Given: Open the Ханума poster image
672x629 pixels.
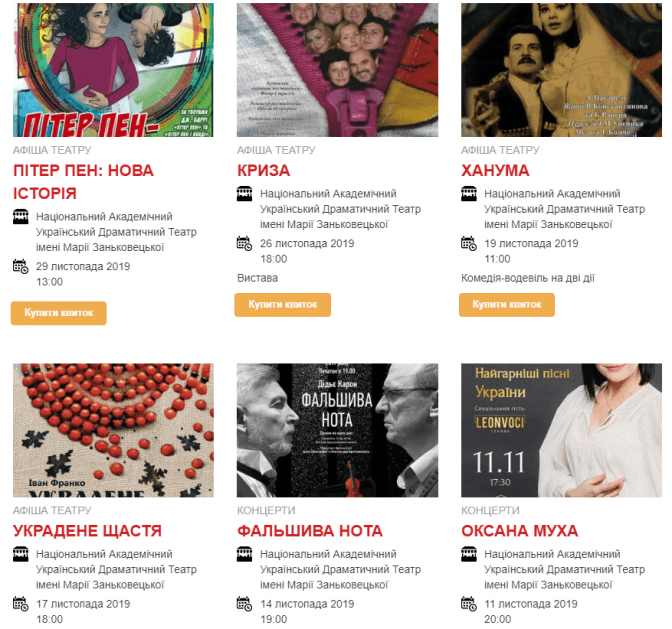Looking at the screenshot, I should (561, 70).
